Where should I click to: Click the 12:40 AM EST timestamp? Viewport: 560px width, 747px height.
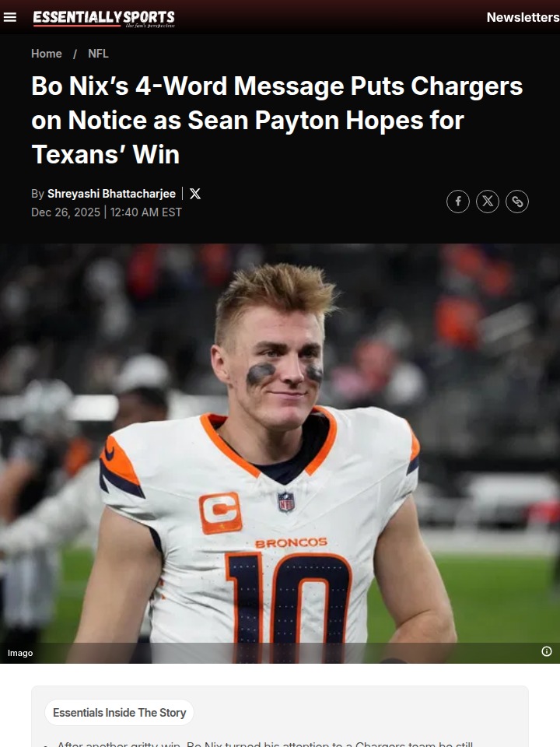tap(145, 212)
